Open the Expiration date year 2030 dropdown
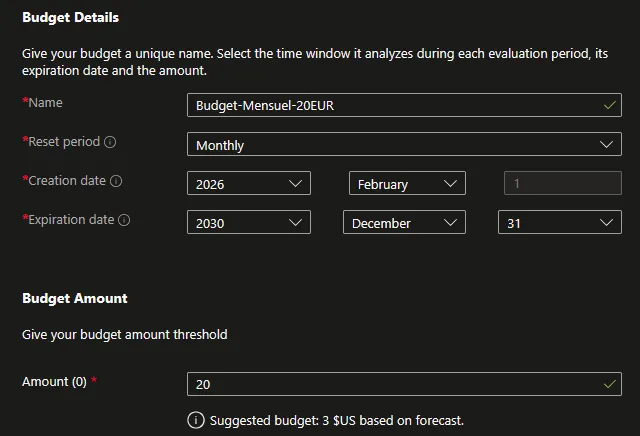Viewport: 640px width, 436px height. pos(249,222)
